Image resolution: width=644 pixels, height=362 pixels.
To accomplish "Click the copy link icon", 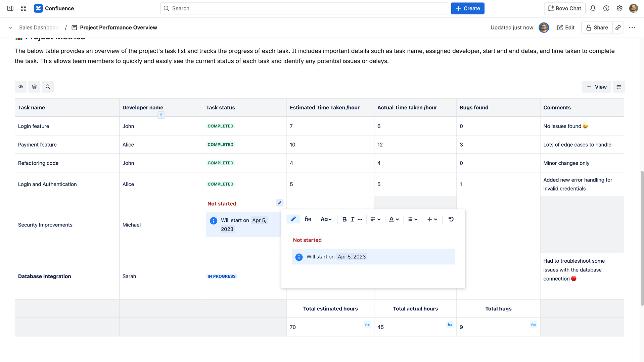I will tap(618, 28).
